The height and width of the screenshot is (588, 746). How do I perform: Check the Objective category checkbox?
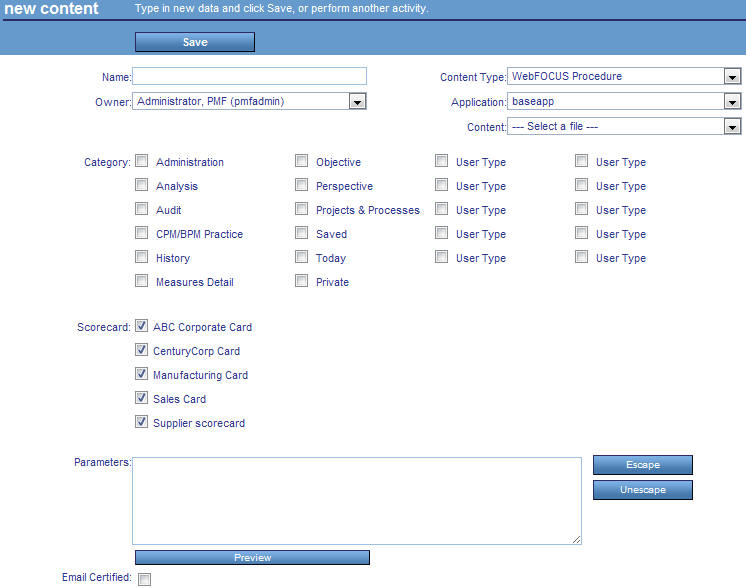301,161
